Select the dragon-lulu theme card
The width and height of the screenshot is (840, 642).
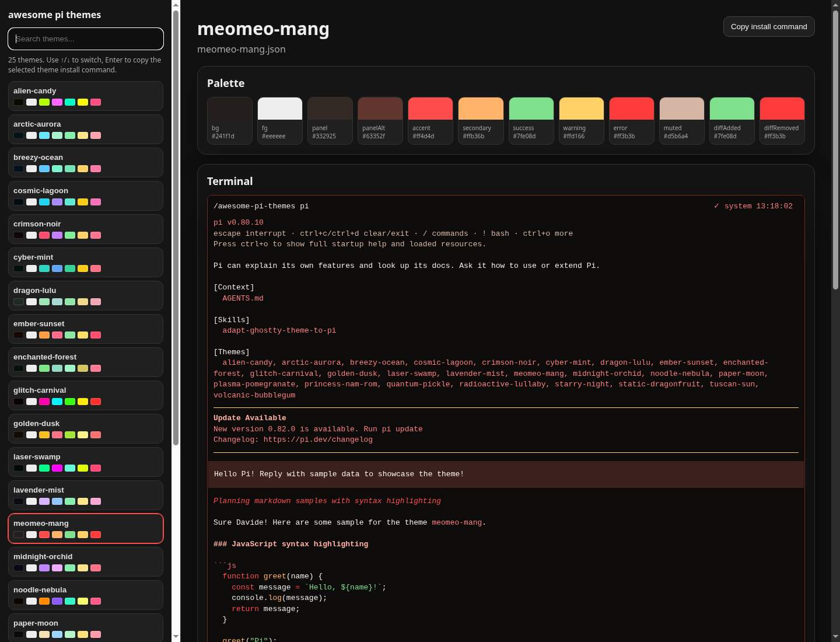coord(86,295)
